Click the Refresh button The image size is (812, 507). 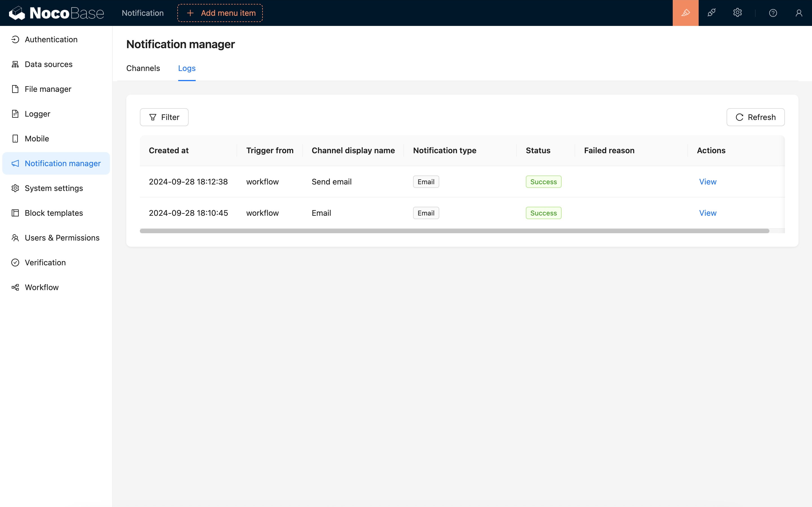(x=755, y=117)
